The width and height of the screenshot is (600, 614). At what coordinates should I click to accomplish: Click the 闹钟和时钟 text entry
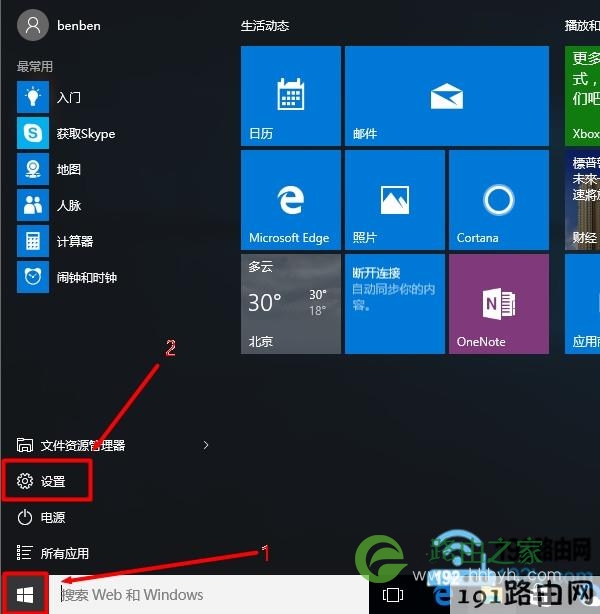(x=87, y=277)
